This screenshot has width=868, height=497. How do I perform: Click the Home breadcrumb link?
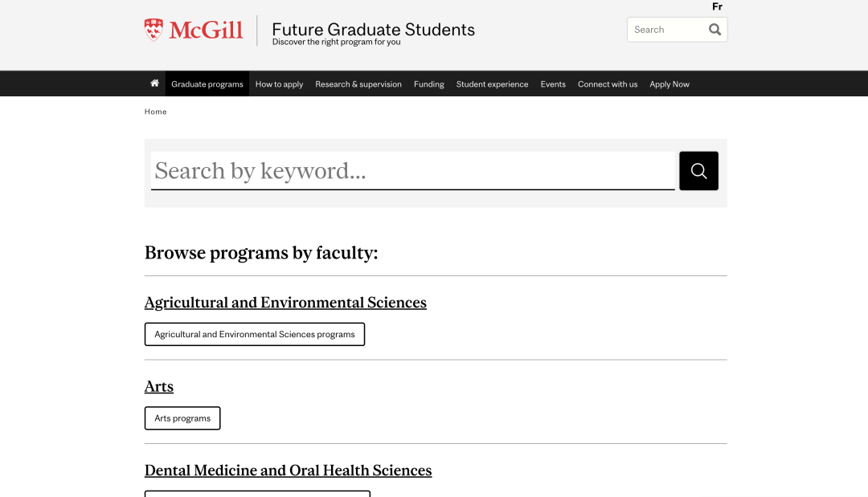click(x=155, y=112)
